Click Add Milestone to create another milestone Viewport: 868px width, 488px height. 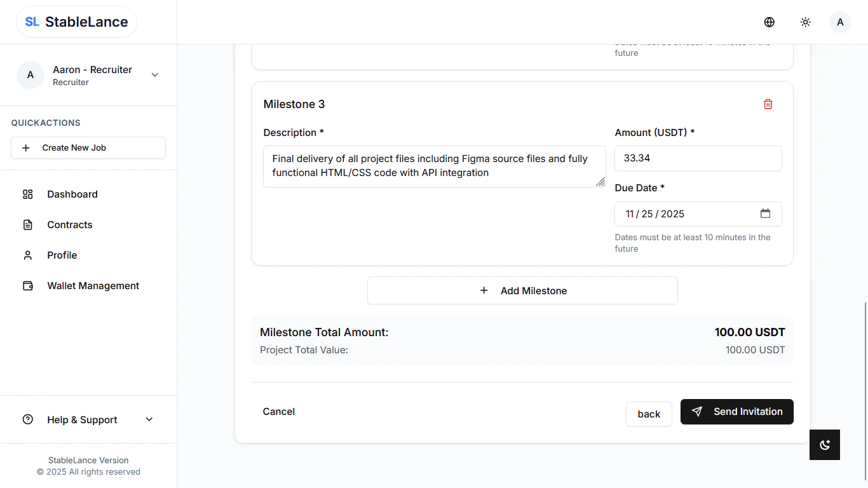522,290
